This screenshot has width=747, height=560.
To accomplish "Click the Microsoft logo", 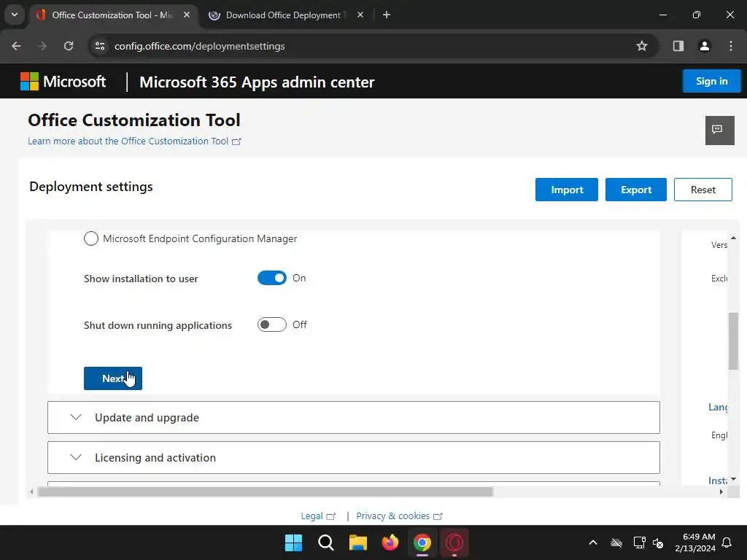I will (x=63, y=82).
